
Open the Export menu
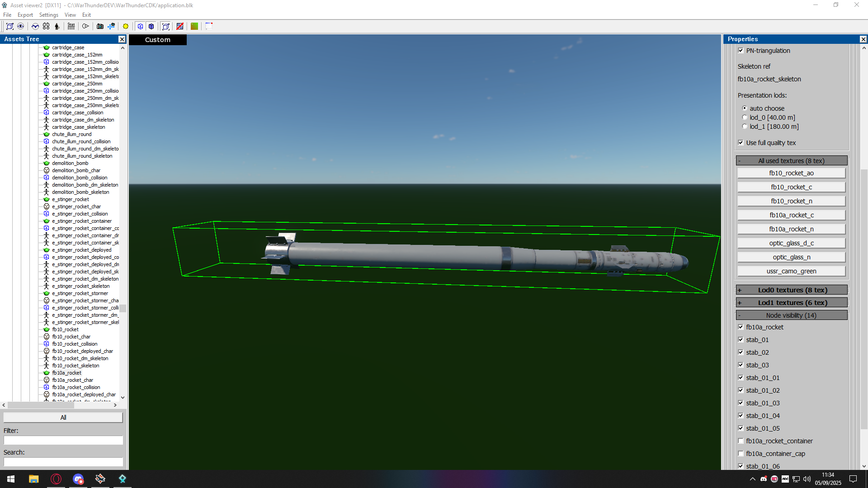[25, 15]
